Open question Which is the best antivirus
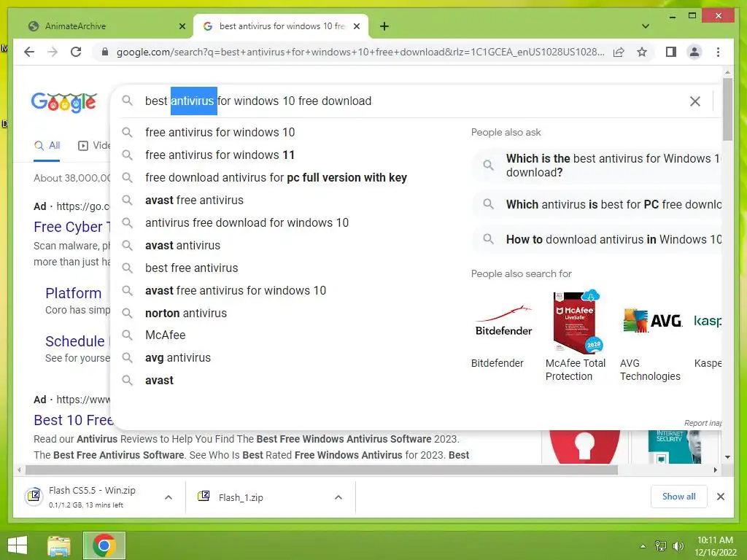Screen dimensions: 747x560 click(x=597, y=166)
